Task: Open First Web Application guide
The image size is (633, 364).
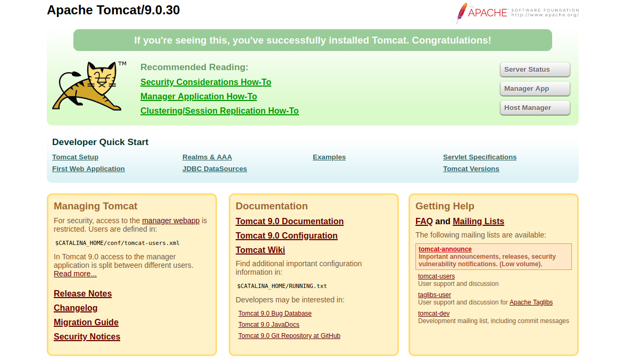Action: pyautogui.click(x=88, y=169)
